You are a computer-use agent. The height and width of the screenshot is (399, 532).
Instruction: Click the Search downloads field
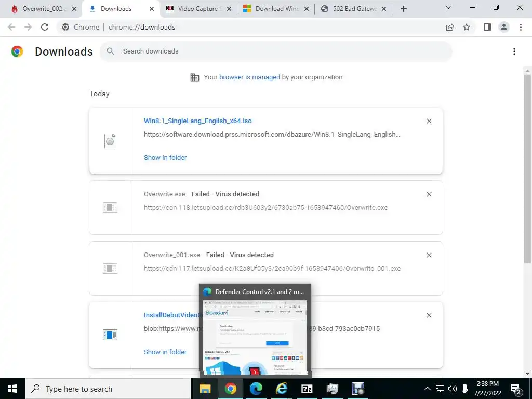point(276,51)
